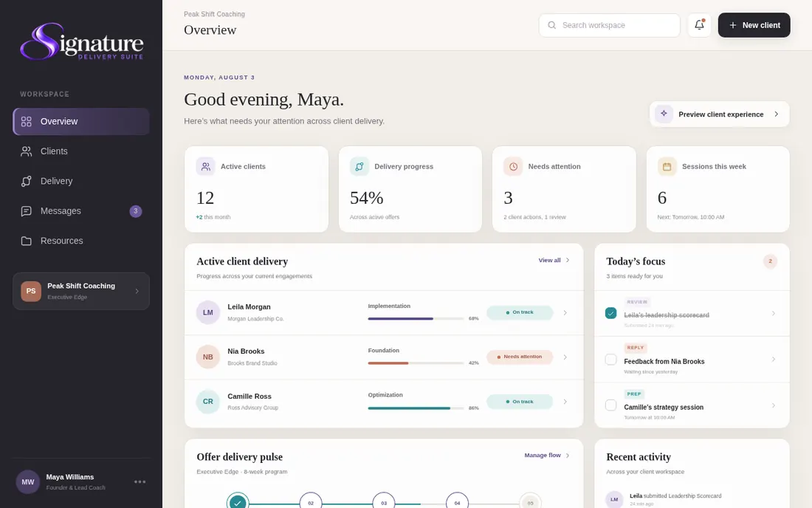Click the completed first step in delivery pulse
The image size is (812, 508).
(238, 503)
